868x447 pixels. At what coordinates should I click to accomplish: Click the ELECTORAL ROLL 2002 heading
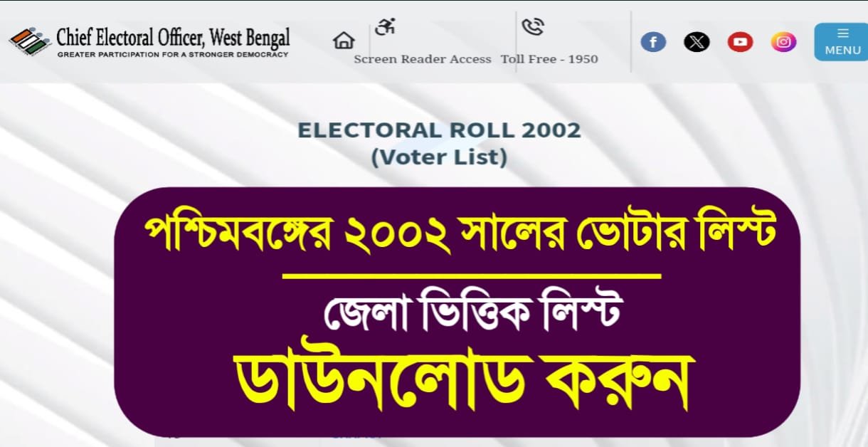[x=439, y=131]
